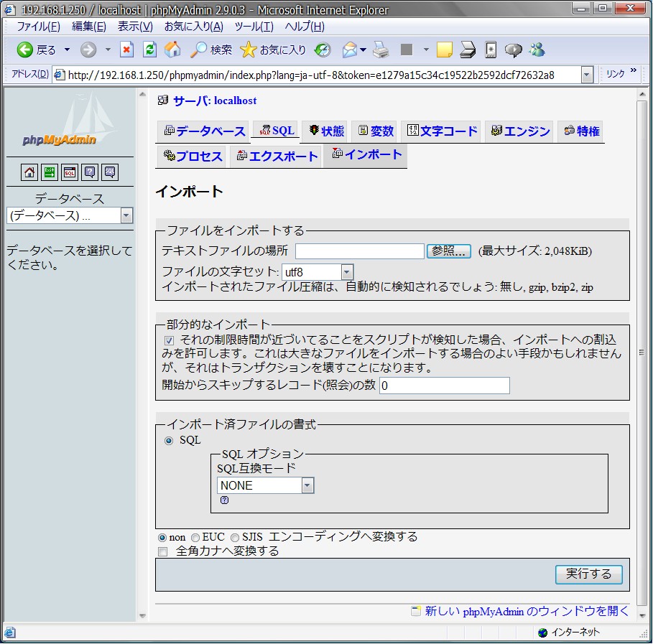Enable 全角カナへ変換する checkbox
The width and height of the screenshot is (653, 644).
pyautogui.click(x=163, y=551)
